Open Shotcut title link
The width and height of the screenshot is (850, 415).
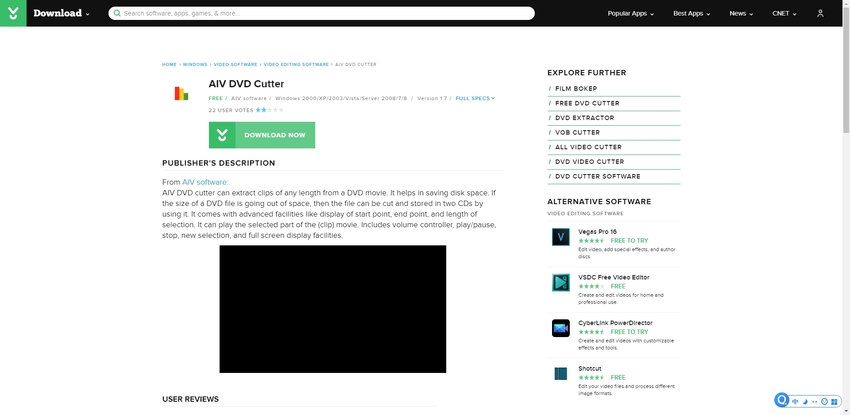[590, 368]
